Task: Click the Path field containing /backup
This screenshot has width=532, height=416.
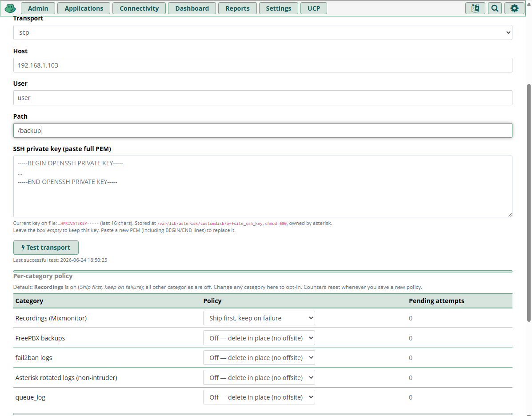Action: [263, 130]
